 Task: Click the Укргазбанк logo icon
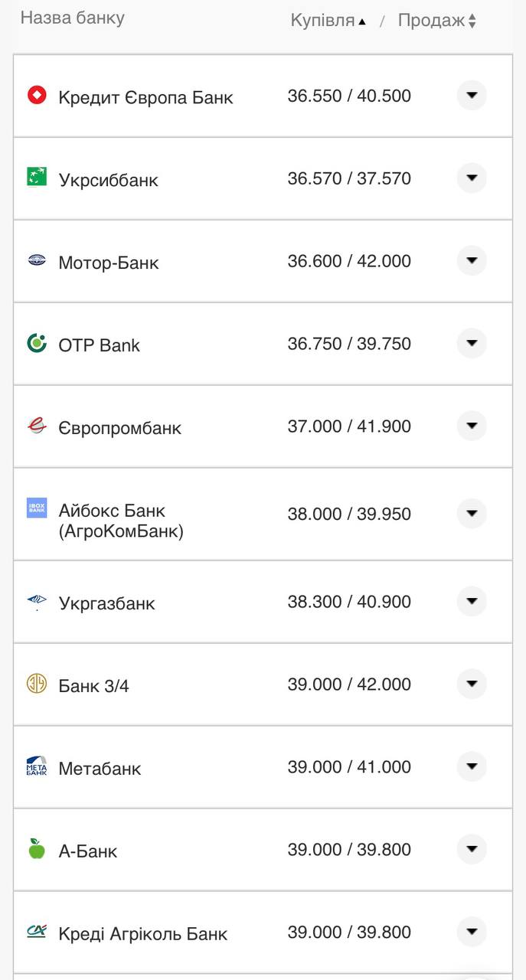tap(36, 602)
